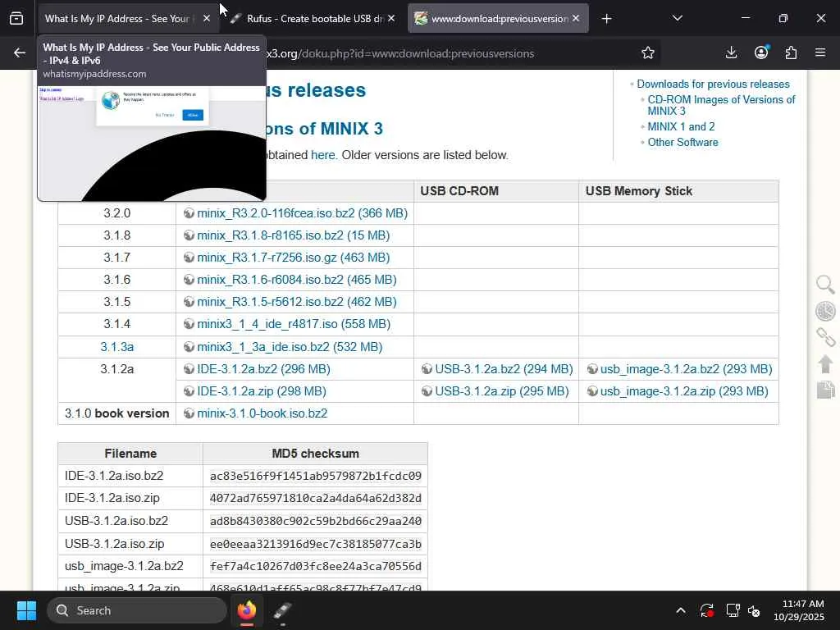
Task: Download minix_R3.1.7-r7256.iso.gz
Action: click(x=293, y=258)
